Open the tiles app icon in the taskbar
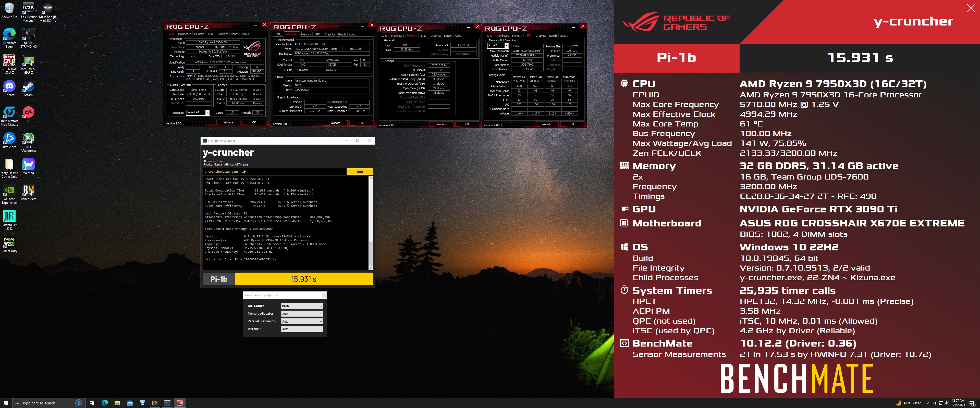This screenshot has height=408, width=980. (142, 403)
